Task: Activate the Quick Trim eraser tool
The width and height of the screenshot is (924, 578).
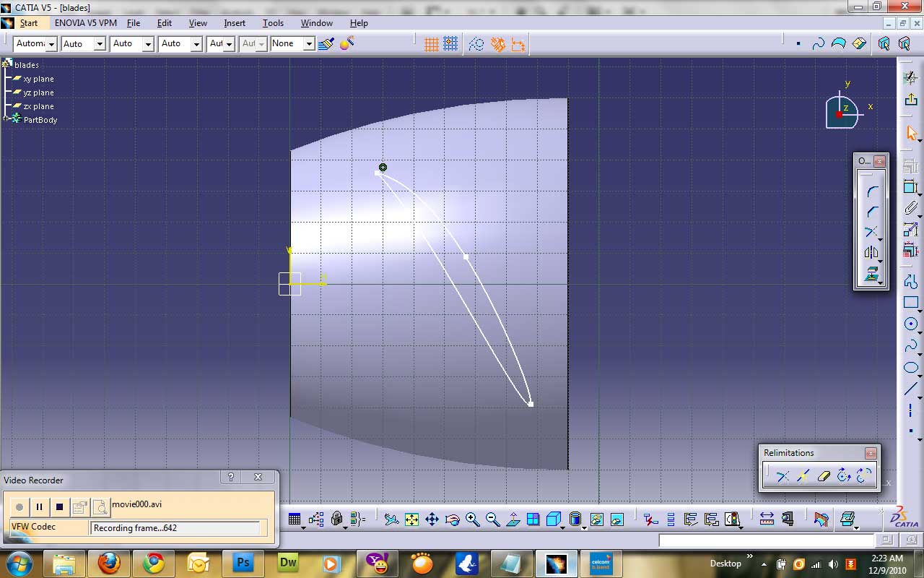Action: [x=823, y=475]
